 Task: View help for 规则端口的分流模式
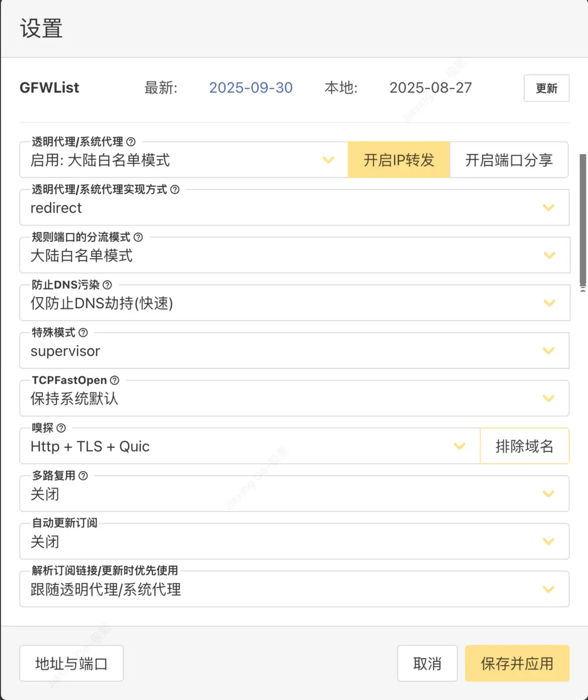pos(139,237)
